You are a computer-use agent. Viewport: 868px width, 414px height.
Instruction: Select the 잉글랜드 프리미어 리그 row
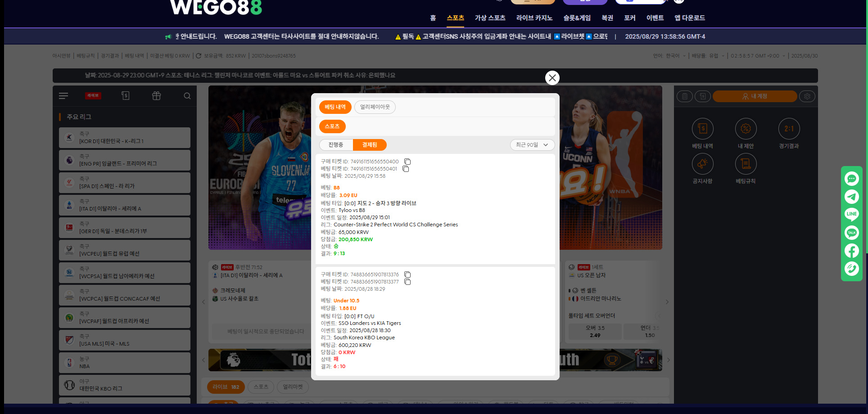(x=125, y=160)
